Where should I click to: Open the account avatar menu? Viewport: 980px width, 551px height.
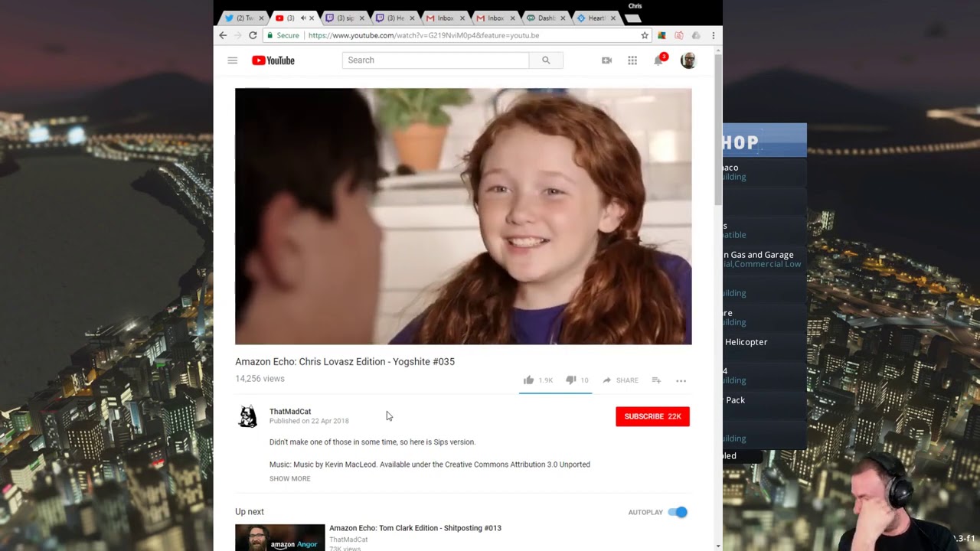(688, 60)
